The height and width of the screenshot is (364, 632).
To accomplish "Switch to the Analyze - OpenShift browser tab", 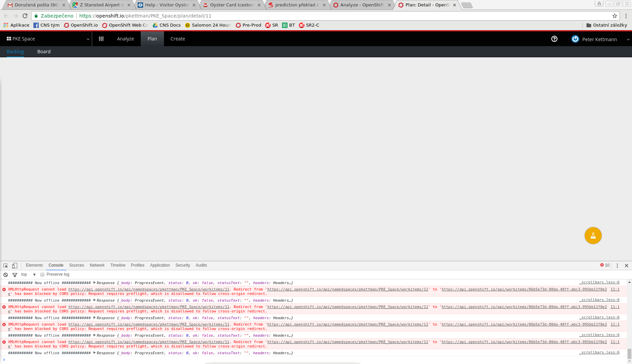I will click(362, 5).
